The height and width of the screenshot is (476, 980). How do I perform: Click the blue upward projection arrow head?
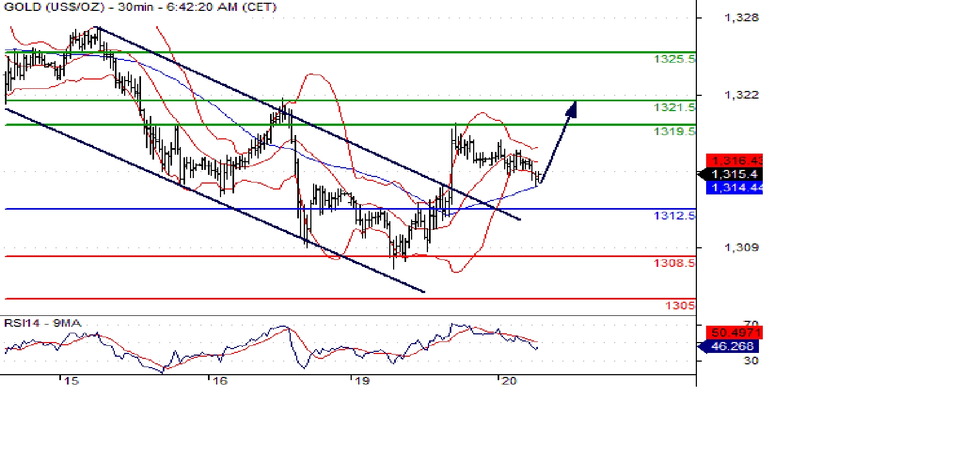(571, 109)
